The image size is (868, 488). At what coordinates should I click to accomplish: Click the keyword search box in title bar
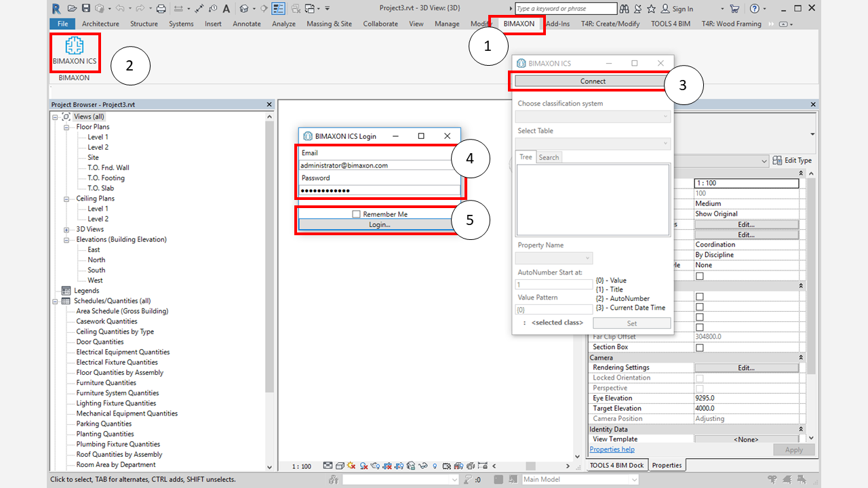566,8
